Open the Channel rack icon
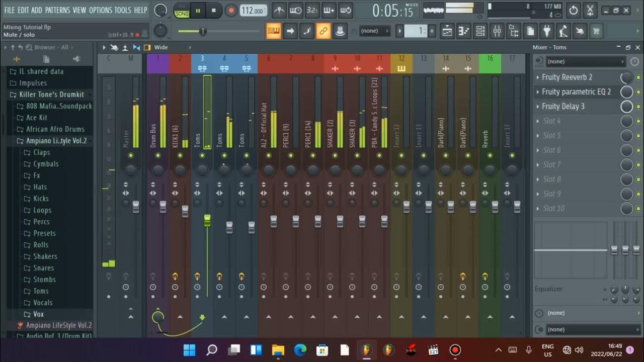 tap(480, 31)
